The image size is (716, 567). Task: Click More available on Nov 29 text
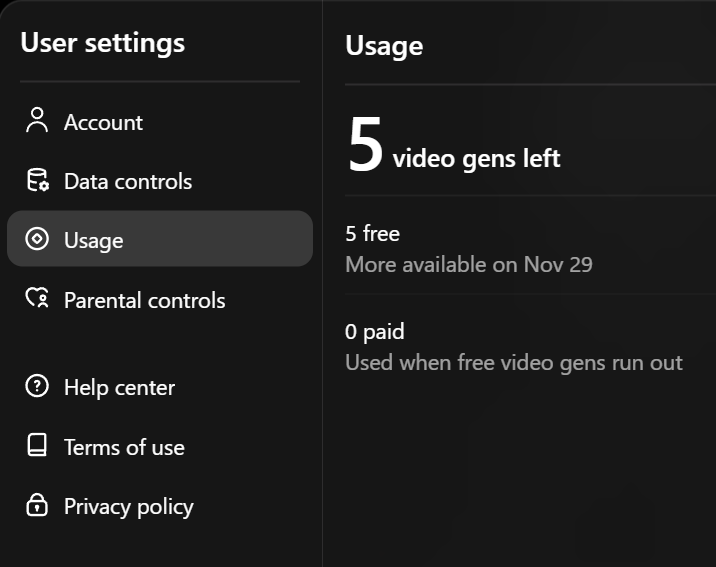pos(468,265)
